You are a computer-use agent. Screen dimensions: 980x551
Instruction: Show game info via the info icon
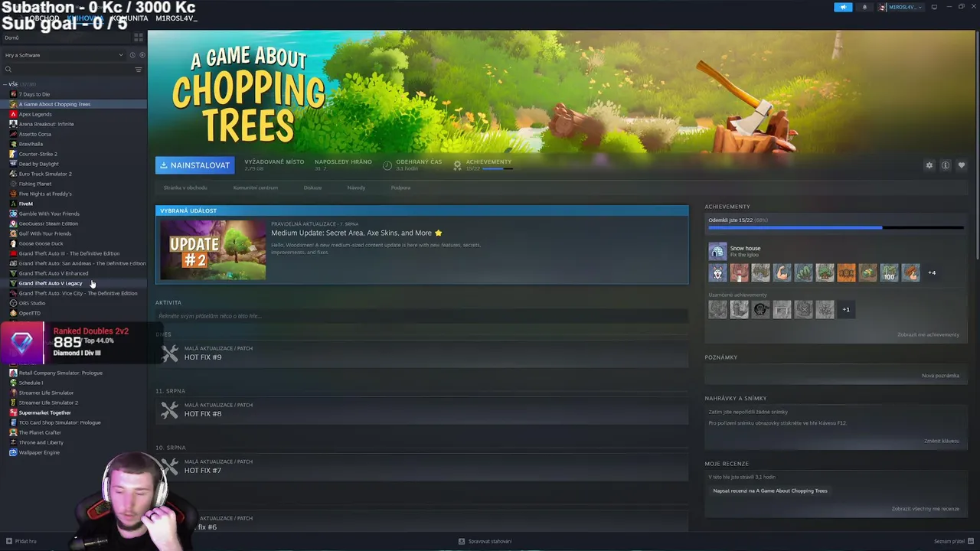pyautogui.click(x=946, y=165)
